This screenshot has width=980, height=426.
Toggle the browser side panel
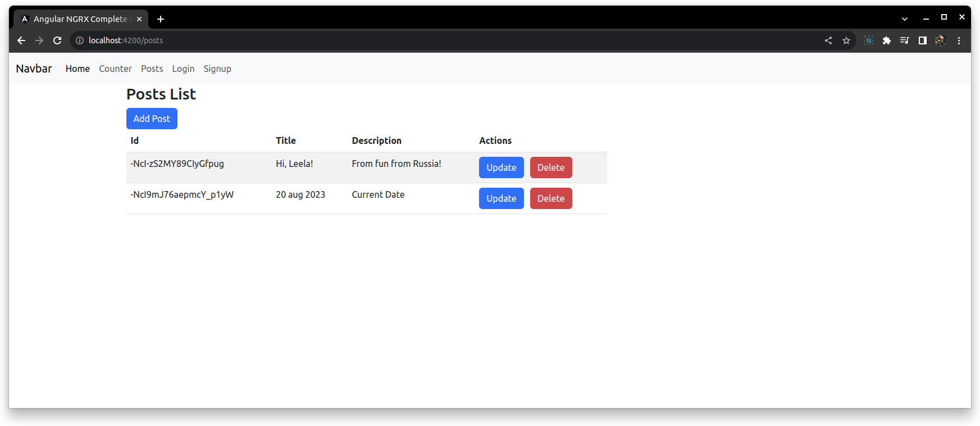tap(923, 40)
